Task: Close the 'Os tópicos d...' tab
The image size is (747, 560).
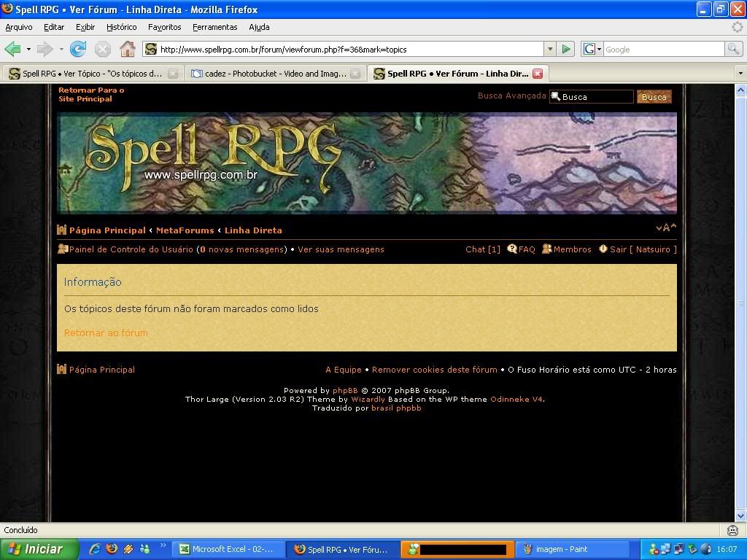Action: coord(173,74)
